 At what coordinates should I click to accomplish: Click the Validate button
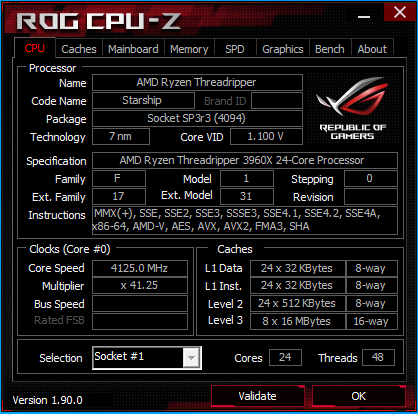(257, 396)
